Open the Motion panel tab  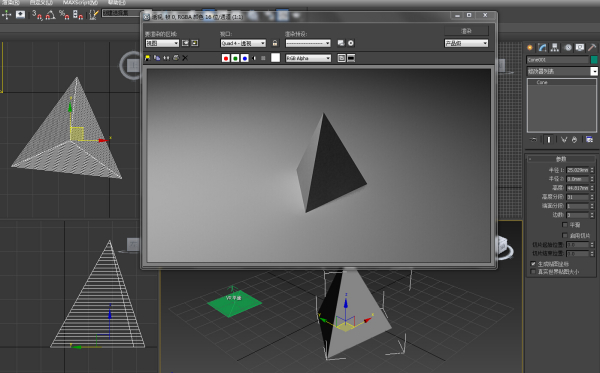click(x=568, y=47)
